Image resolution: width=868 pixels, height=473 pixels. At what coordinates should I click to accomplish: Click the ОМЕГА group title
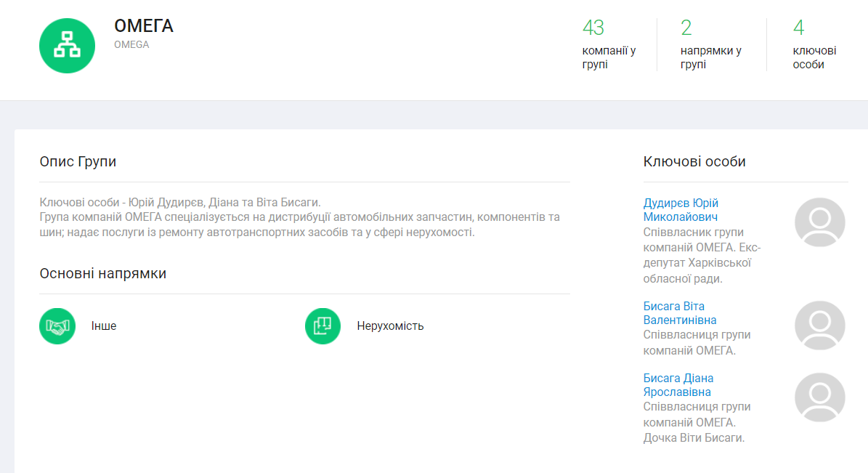click(x=144, y=26)
